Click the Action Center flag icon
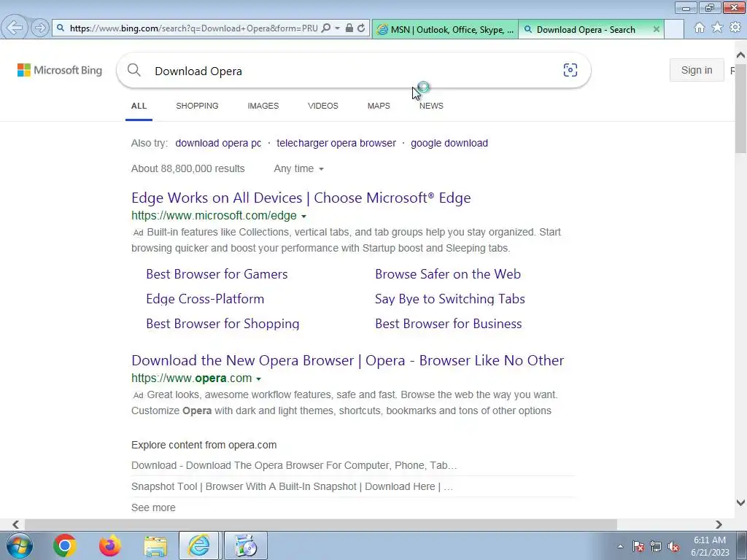 click(x=638, y=546)
